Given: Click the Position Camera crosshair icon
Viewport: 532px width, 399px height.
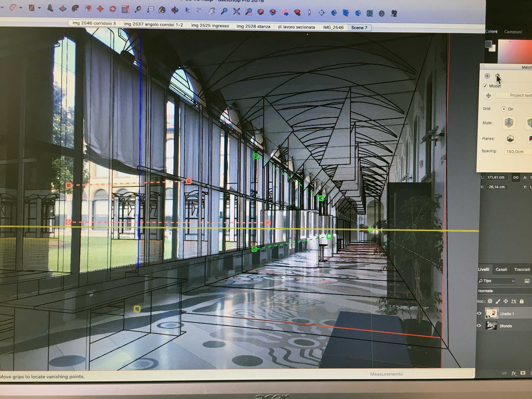Looking at the screenshot, I should [321, 13].
